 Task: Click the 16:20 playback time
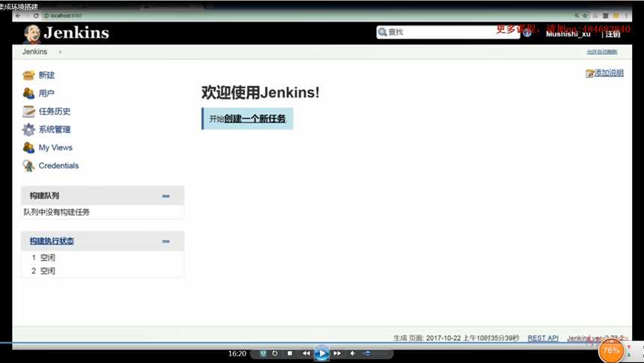tap(237, 353)
